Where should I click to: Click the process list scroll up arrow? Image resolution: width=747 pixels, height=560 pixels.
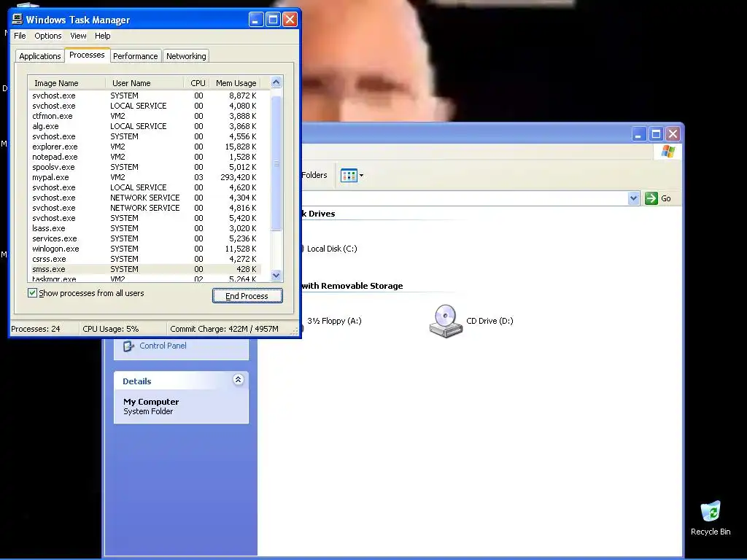coord(276,82)
